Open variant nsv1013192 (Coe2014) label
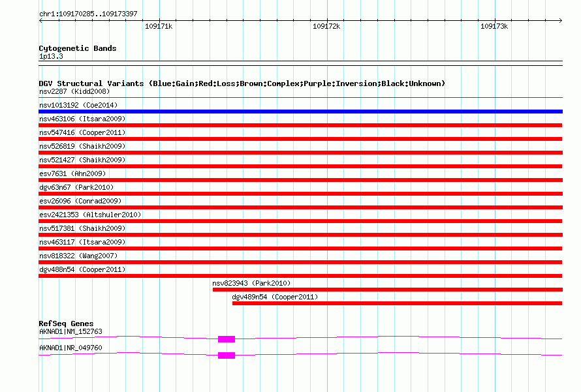This screenshot has width=581, height=392. (78, 105)
